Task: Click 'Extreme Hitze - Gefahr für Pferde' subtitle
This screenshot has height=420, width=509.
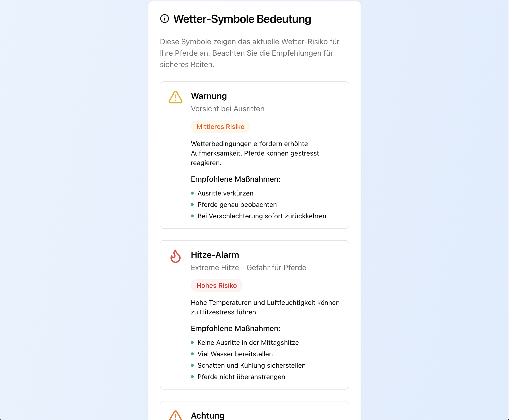Action: pos(249,268)
